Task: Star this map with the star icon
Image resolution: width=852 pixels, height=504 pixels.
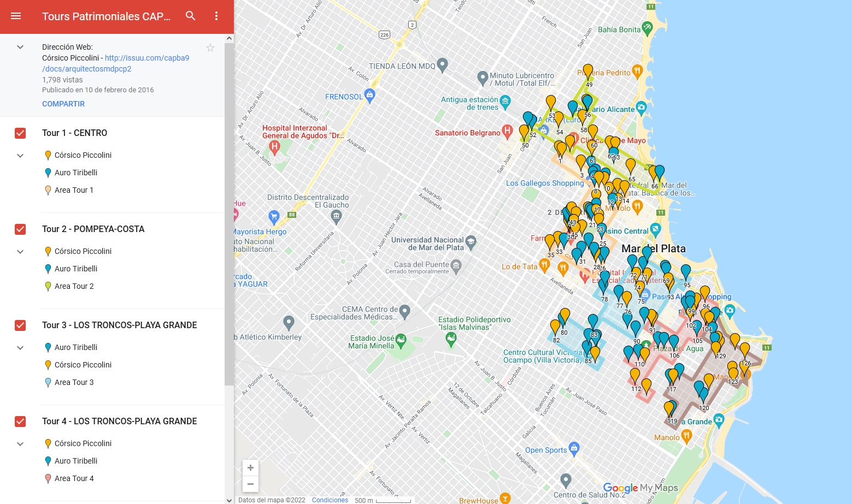Action: [x=210, y=48]
